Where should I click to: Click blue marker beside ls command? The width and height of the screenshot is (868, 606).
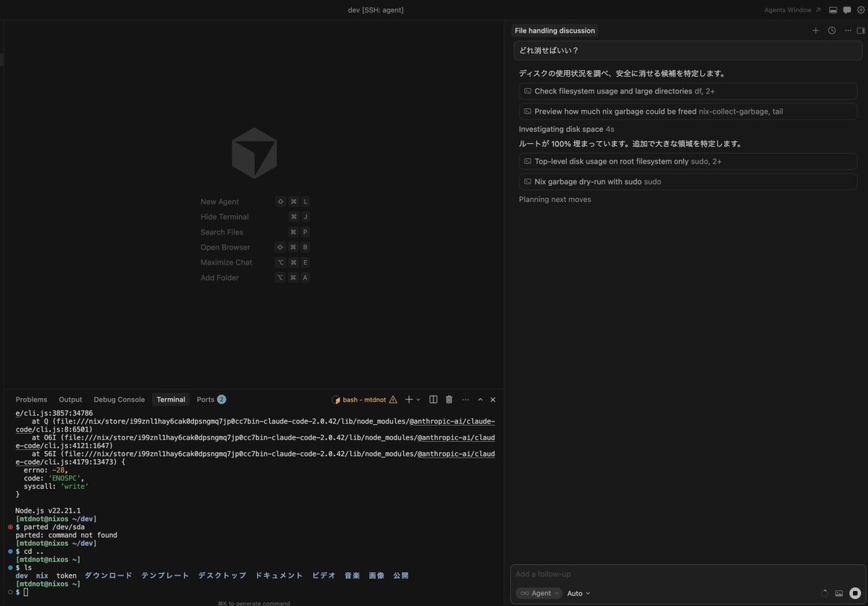10,567
